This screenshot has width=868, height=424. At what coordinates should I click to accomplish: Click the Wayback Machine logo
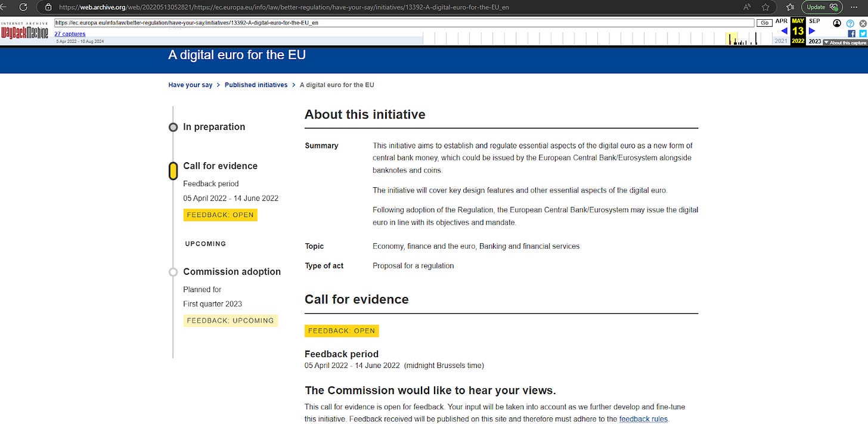[x=24, y=32]
